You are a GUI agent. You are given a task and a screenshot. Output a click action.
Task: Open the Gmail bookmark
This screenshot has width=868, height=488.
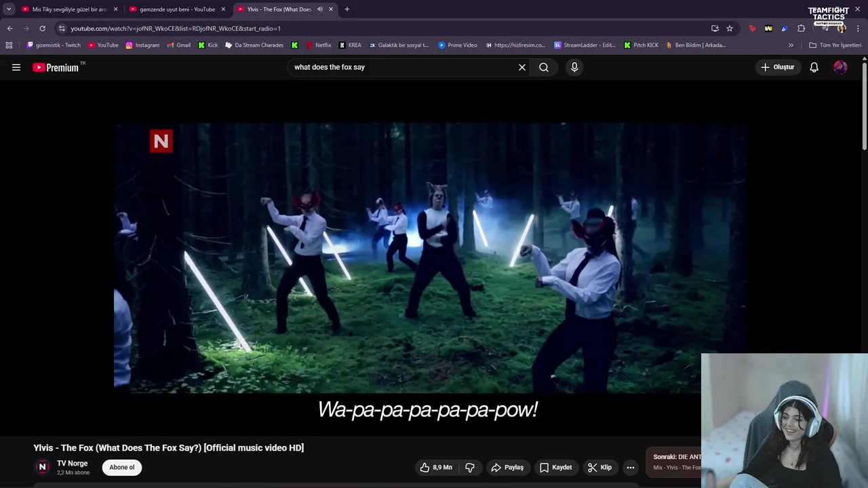point(178,45)
